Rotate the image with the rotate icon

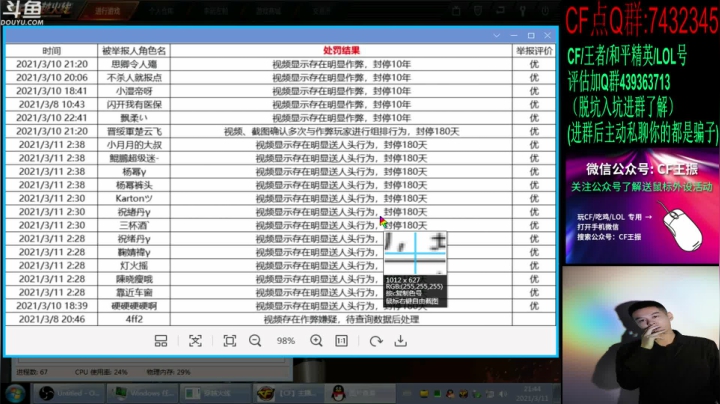[376, 341]
